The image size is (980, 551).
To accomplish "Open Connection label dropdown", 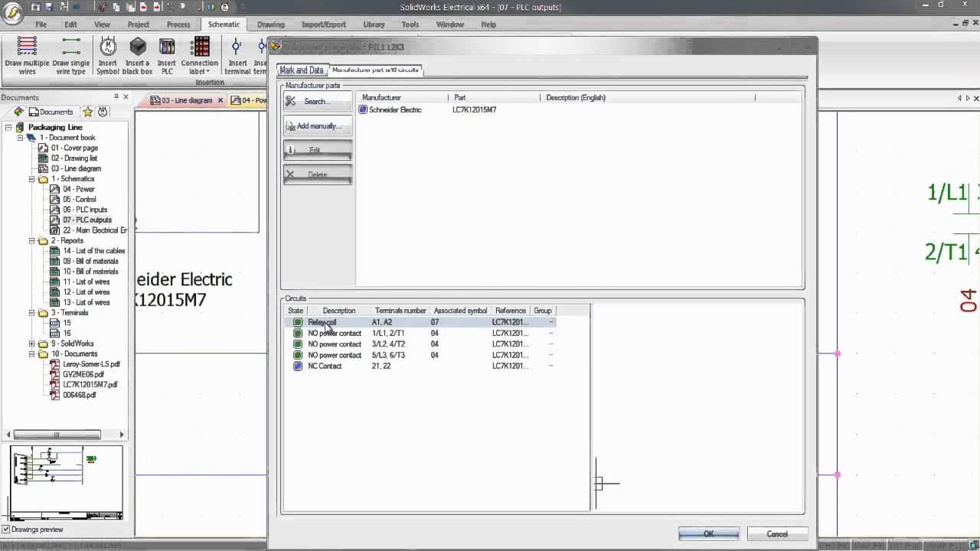I will click(199, 56).
